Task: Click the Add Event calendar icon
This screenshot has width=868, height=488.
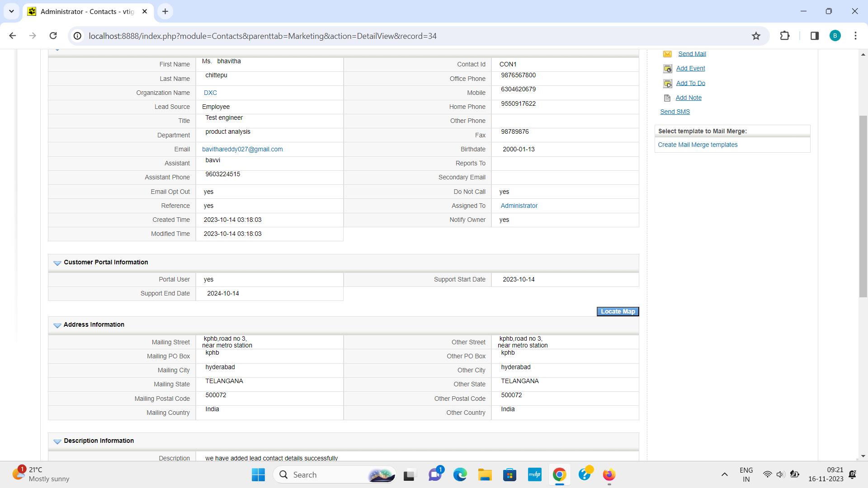Action: (x=668, y=69)
